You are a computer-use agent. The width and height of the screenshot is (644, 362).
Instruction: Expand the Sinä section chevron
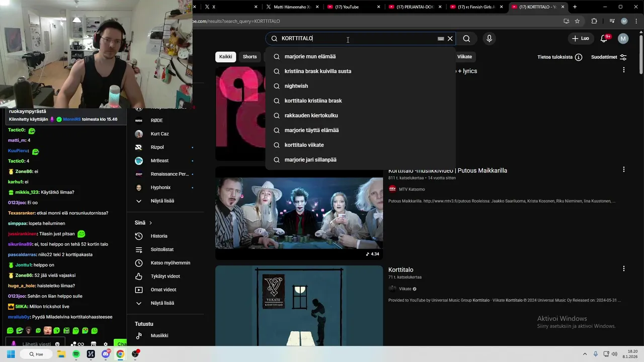[150, 223]
